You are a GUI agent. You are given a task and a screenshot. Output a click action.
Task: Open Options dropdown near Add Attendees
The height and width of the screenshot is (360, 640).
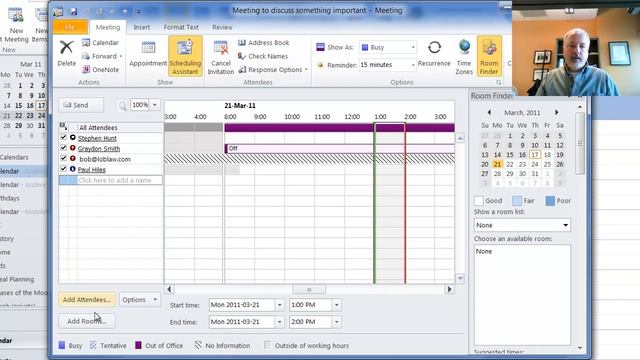click(139, 300)
